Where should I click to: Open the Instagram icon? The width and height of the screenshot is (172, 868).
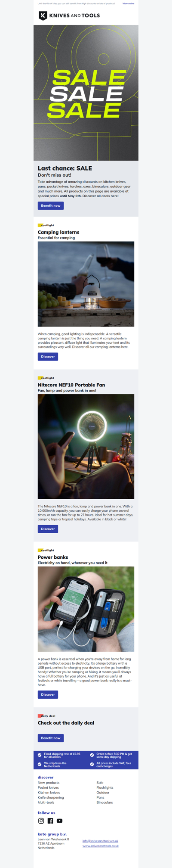(41, 821)
